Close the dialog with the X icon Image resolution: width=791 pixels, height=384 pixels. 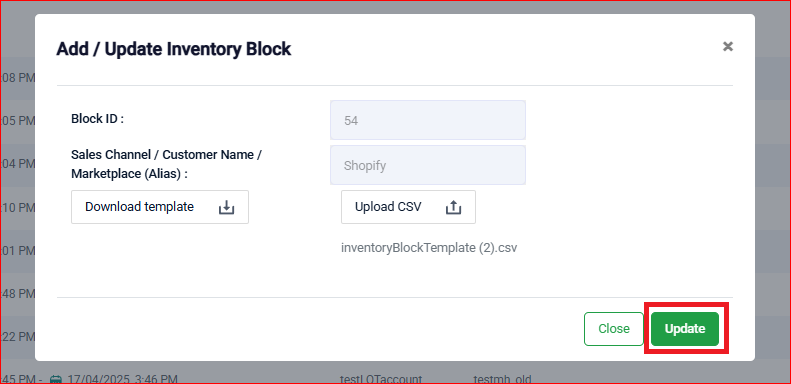pos(727,47)
